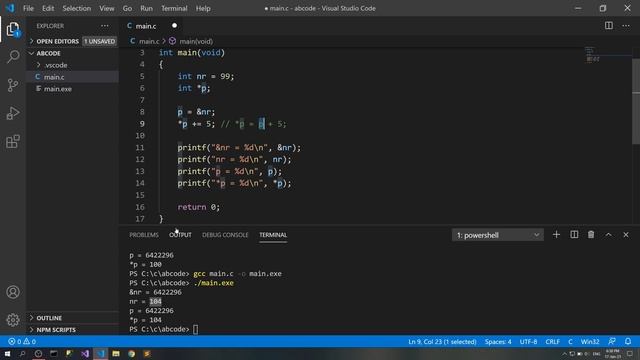Image resolution: width=640 pixels, height=360 pixels.
Task: Open the Extensions view
Action: pos(13,142)
